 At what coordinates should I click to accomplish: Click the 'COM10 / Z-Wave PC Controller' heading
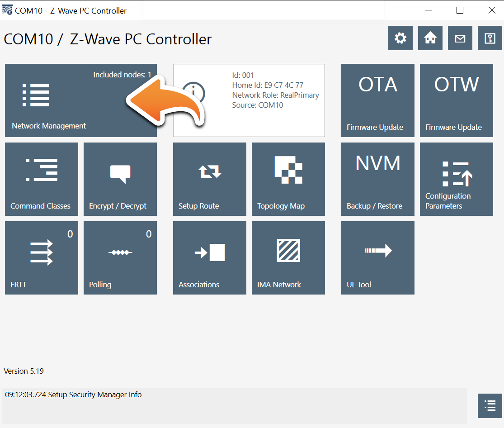[x=108, y=39]
